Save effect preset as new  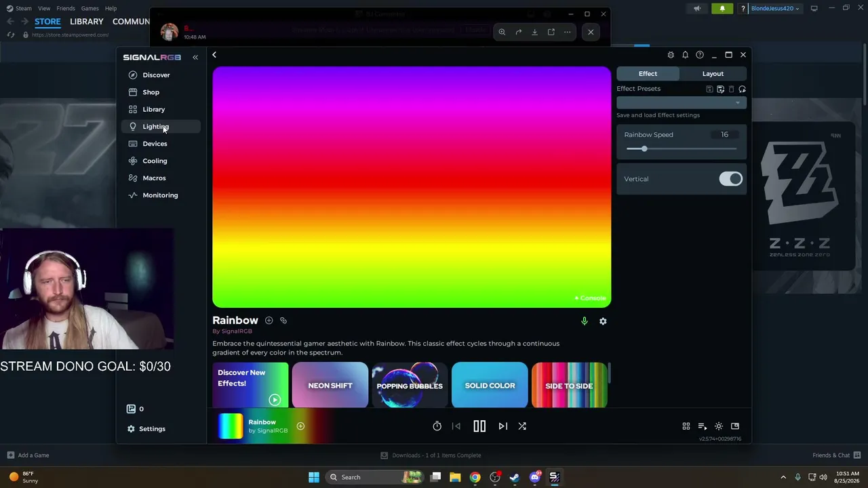coord(720,89)
